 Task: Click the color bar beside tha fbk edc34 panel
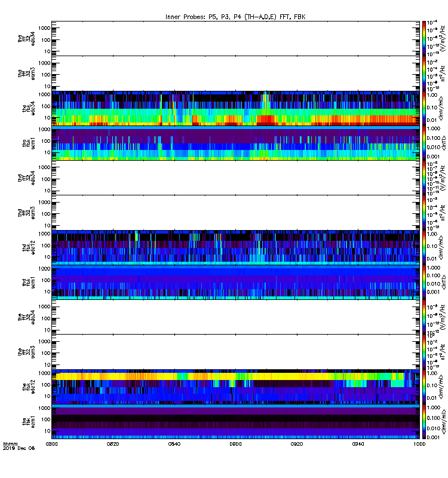(x=424, y=108)
